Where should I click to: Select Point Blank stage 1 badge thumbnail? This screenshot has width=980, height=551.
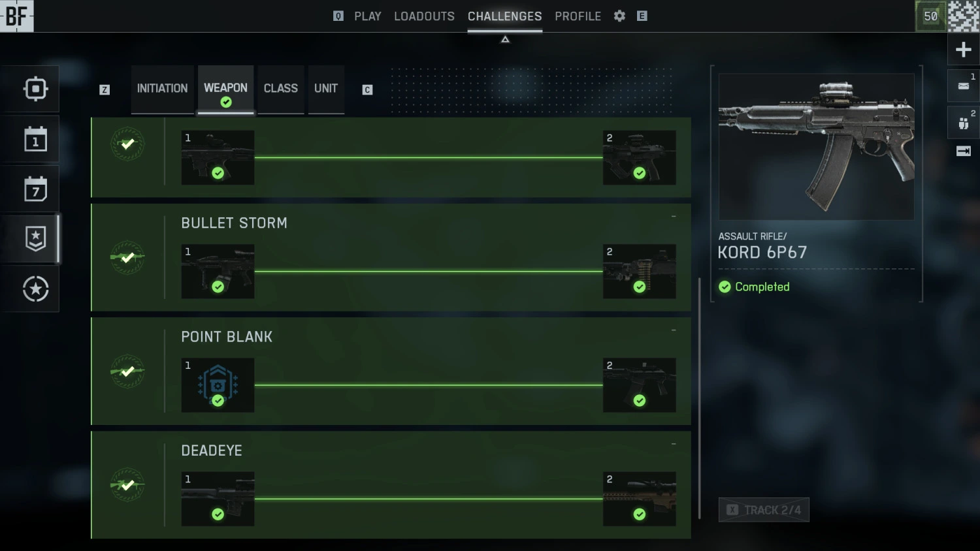tap(218, 385)
